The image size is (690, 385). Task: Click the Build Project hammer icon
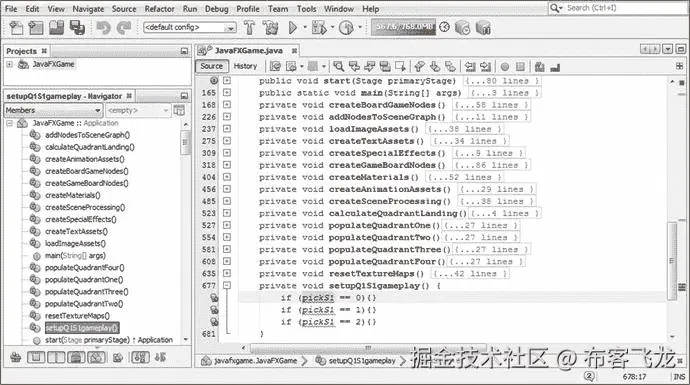250,28
